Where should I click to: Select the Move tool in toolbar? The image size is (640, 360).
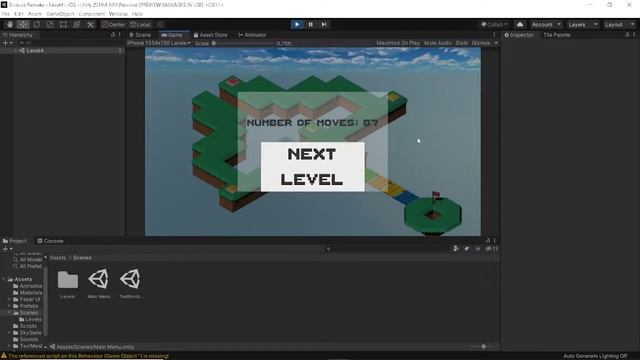tap(23, 24)
